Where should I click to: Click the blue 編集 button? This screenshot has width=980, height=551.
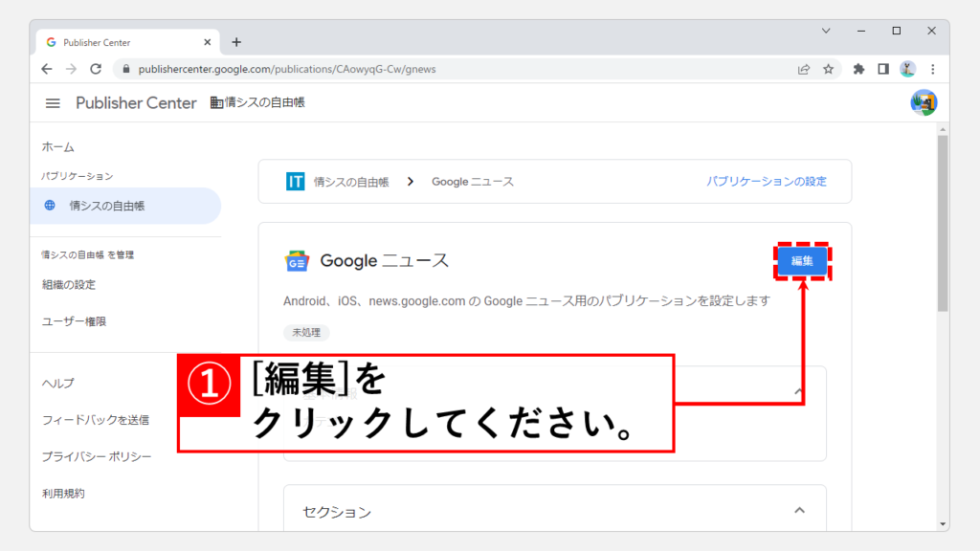[801, 261]
